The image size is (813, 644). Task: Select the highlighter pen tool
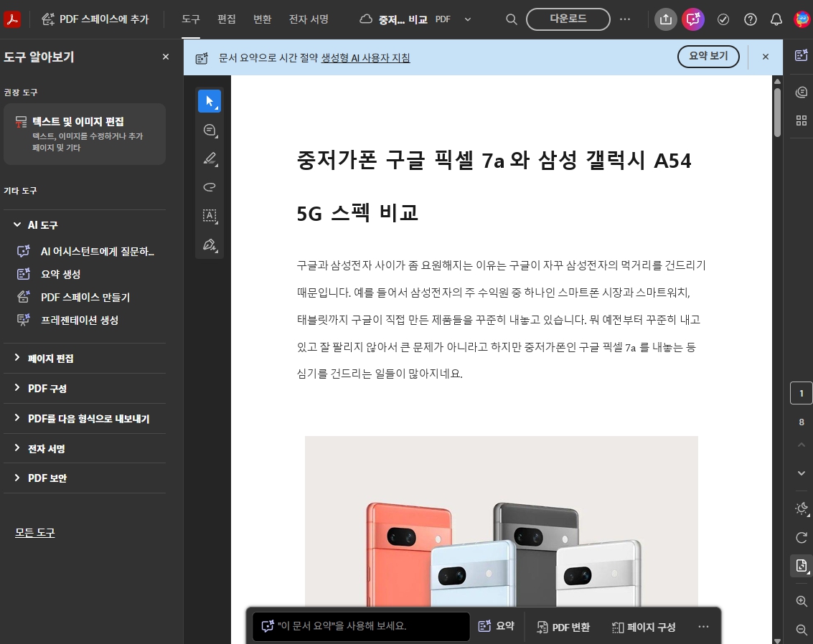coord(210,158)
